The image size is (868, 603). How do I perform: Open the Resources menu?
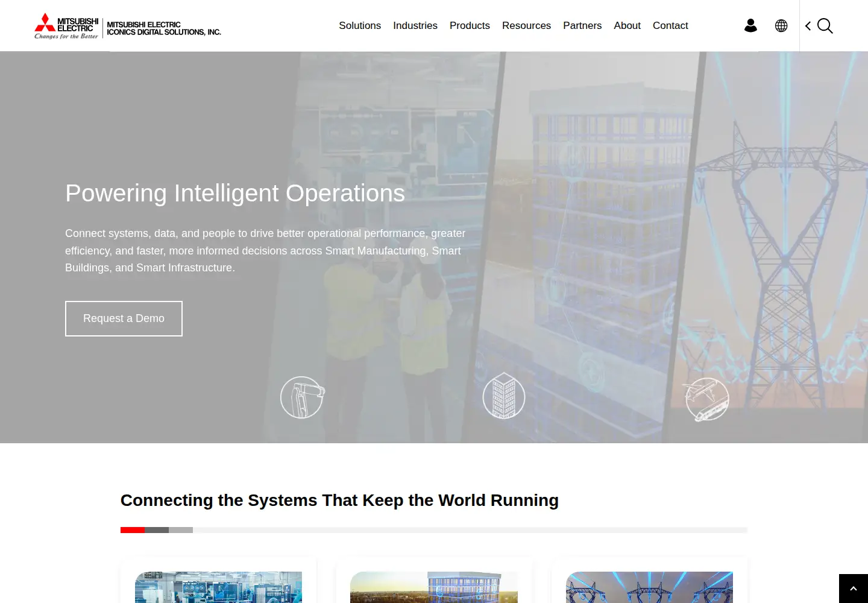pos(526,25)
